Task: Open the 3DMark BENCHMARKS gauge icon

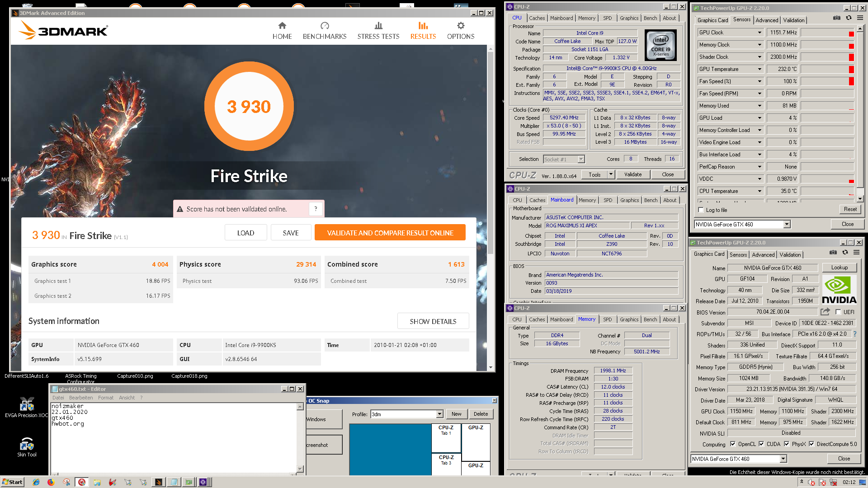Action: (x=325, y=26)
